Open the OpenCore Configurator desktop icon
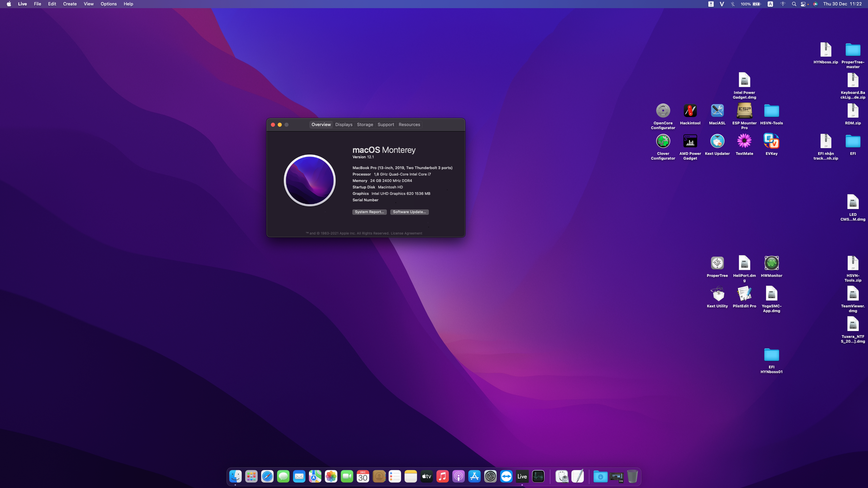Image resolution: width=868 pixels, height=488 pixels. coord(663,111)
